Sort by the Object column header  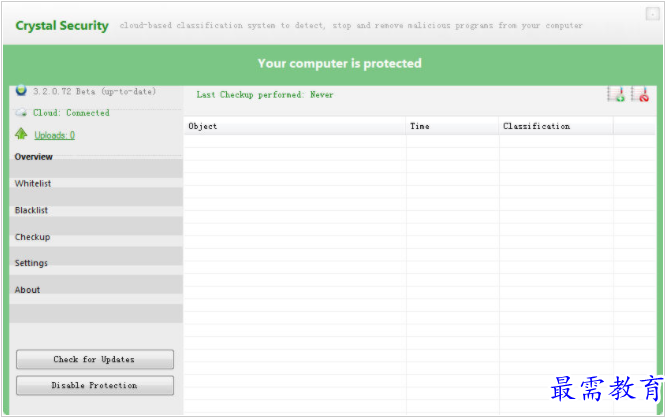click(x=295, y=126)
